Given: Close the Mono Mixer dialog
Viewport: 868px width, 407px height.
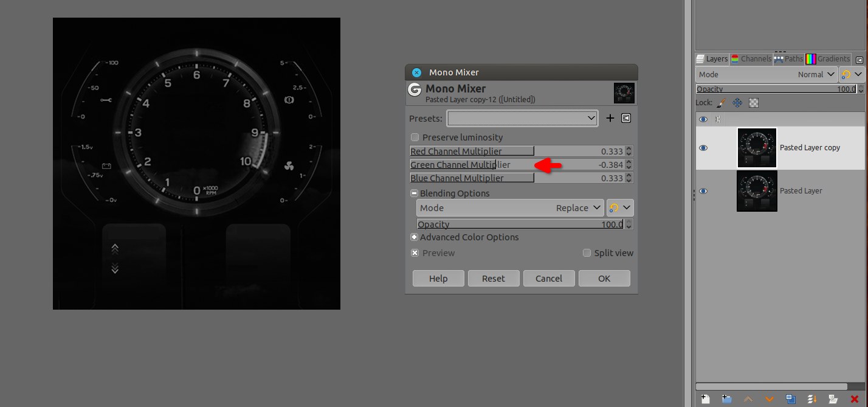Looking at the screenshot, I should 416,72.
